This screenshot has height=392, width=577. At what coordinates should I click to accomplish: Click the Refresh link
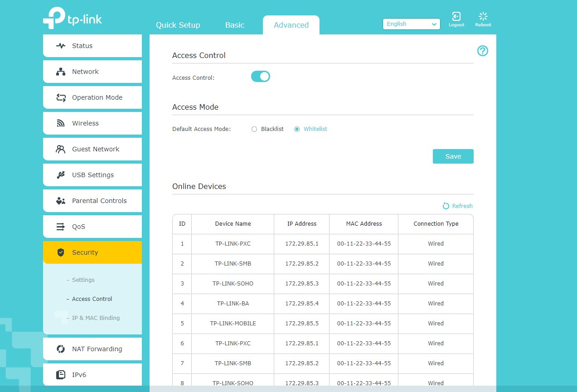click(x=462, y=206)
